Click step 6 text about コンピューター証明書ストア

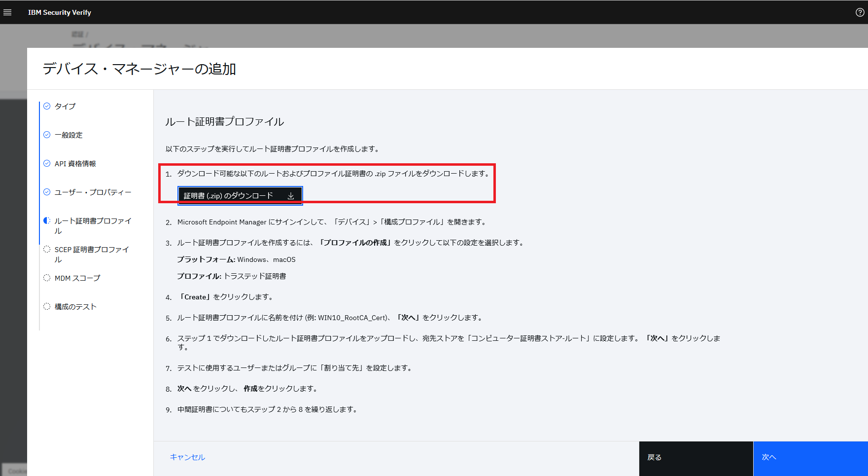pyautogui.click(x=449, y=342)
